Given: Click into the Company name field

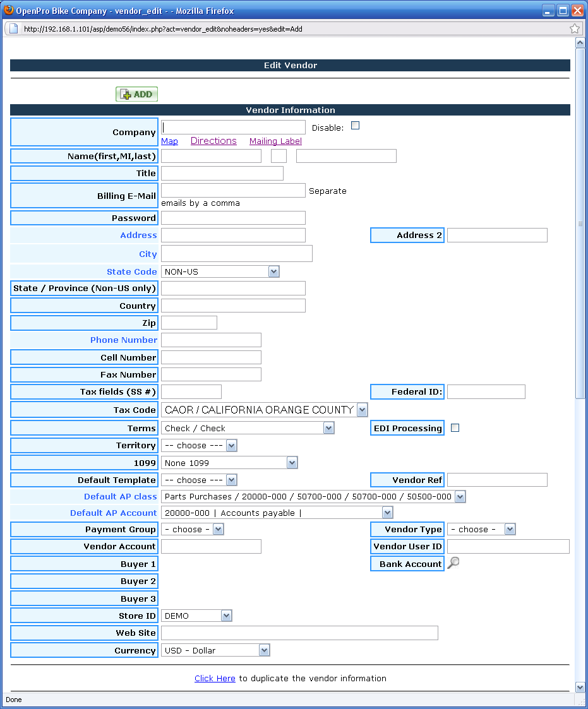Looking at the screenshot, I should [x=233, y=127].
